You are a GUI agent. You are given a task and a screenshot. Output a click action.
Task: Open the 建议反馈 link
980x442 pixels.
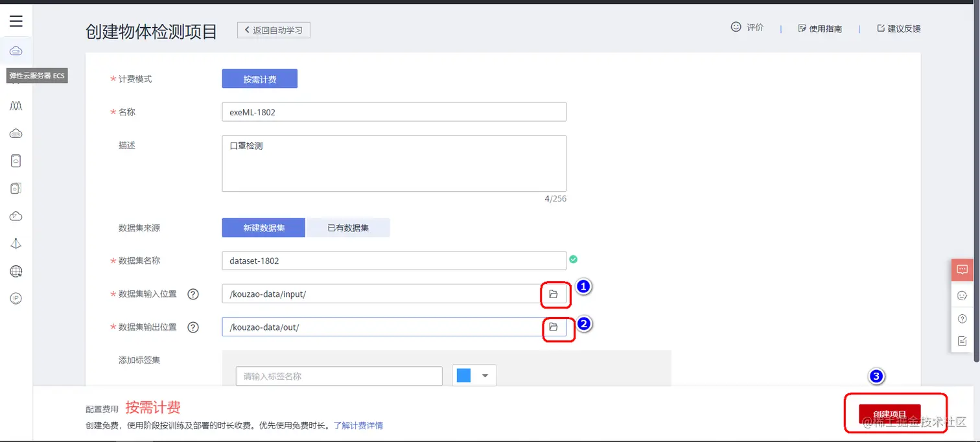click(904, 29)
